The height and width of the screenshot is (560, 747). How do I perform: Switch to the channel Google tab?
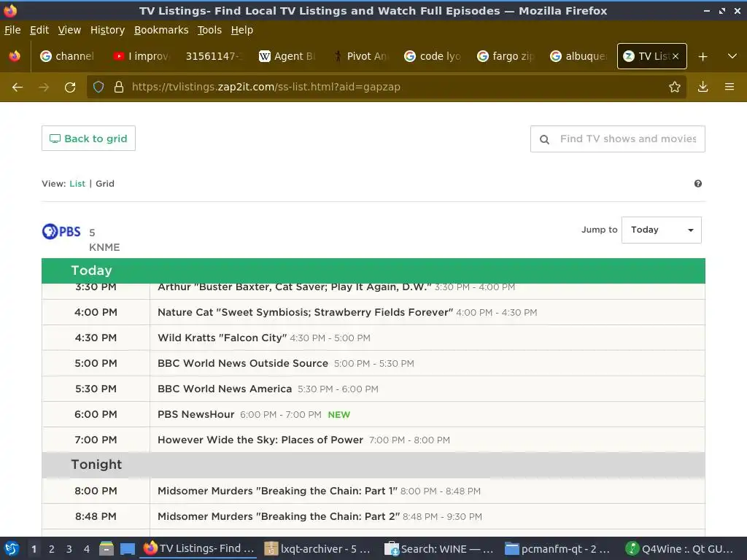(68, 56)
